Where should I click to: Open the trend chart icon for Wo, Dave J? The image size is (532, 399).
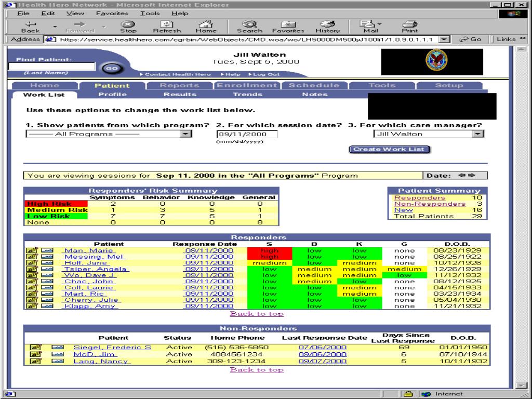[47, 275]
